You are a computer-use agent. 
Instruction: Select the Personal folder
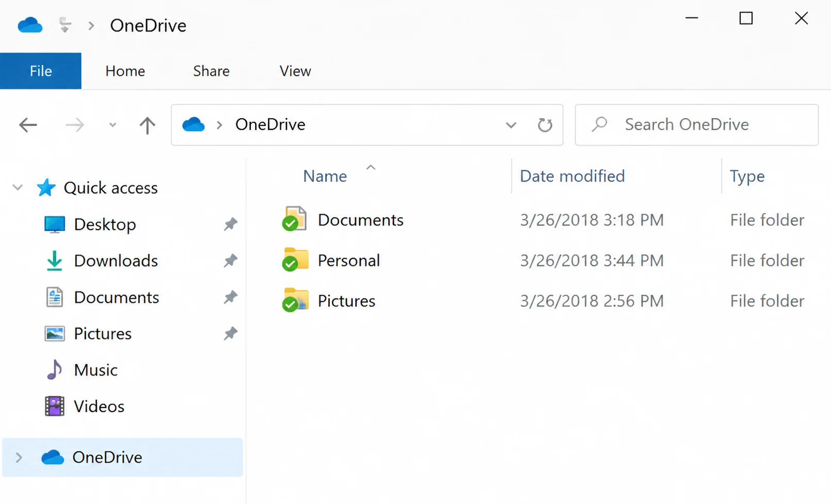[348, 261]
